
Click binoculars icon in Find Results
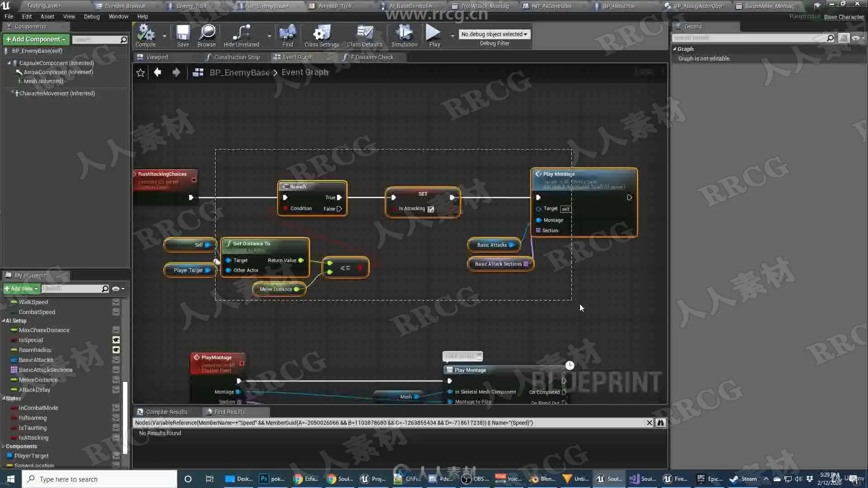(660, 423)
